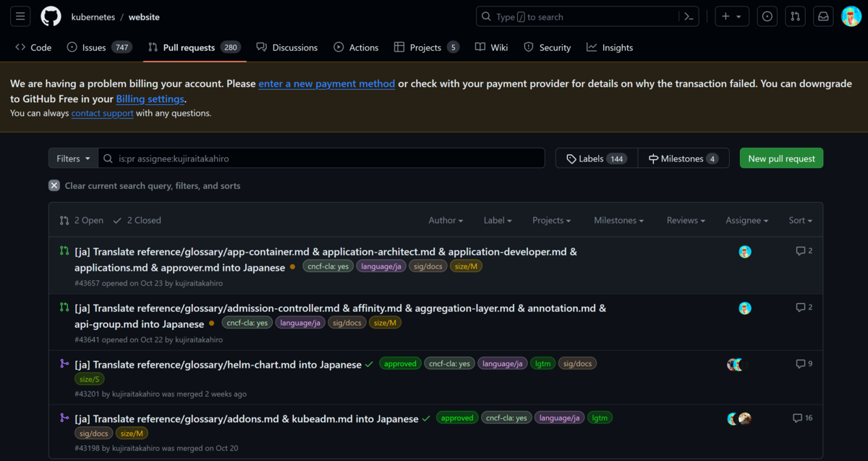
Task: Open the Billing settings link
Action: click(150, 99)
